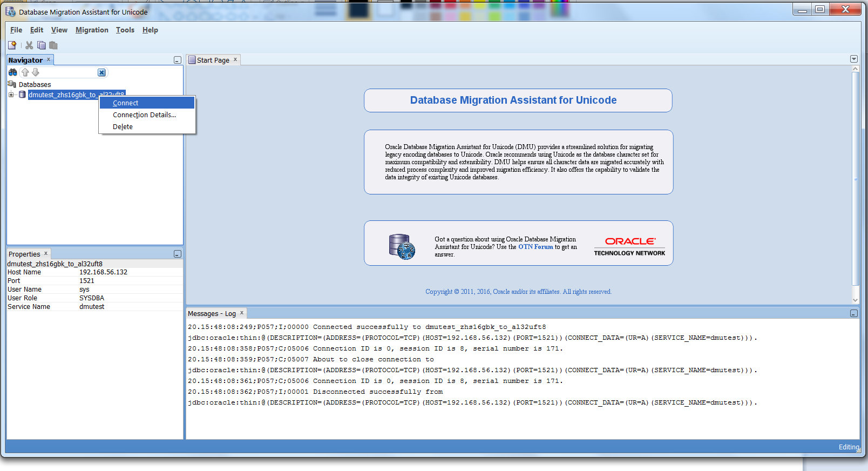Open the Help menu
The height and width of the screenshot is (471, 868).
pyautogui.click(x=150, y=30)
